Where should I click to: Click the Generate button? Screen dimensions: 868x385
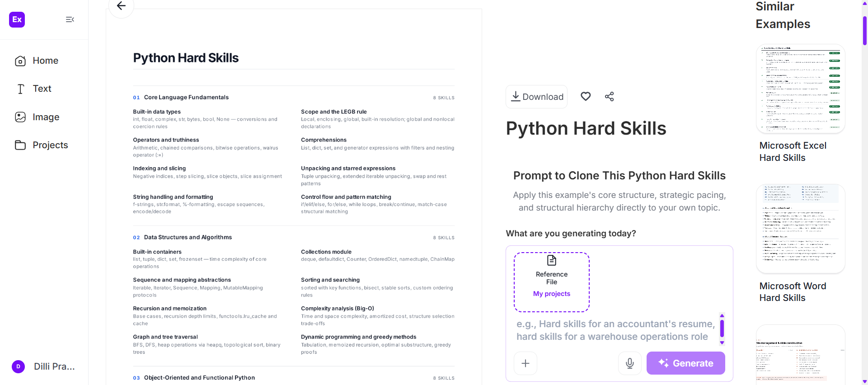[x=685, y=363]
